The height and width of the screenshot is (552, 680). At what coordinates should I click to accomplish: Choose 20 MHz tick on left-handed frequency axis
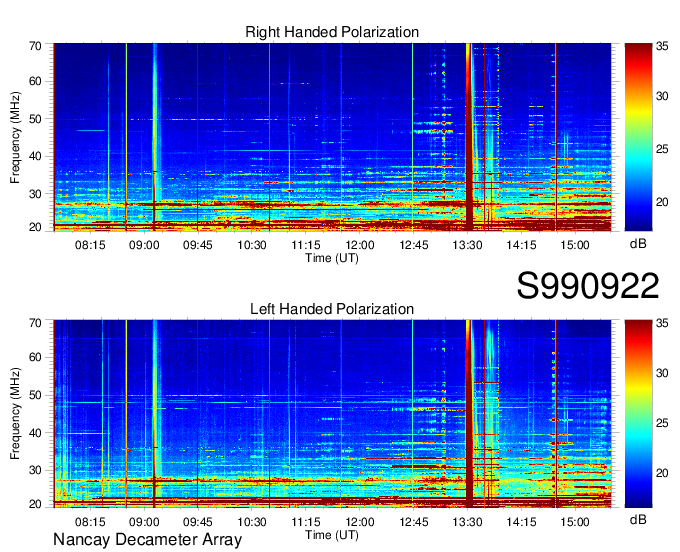35,504
